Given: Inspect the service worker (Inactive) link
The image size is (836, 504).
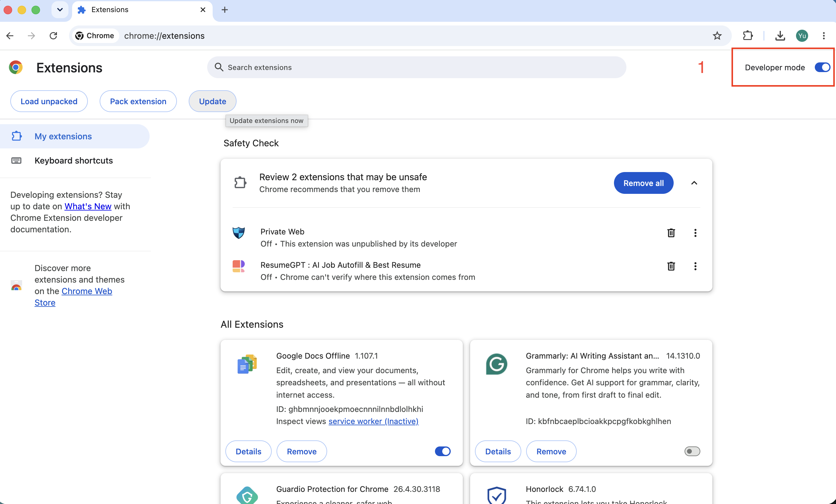Looking at the screenshot, I should pyautogui.click(x=373, y=421).
